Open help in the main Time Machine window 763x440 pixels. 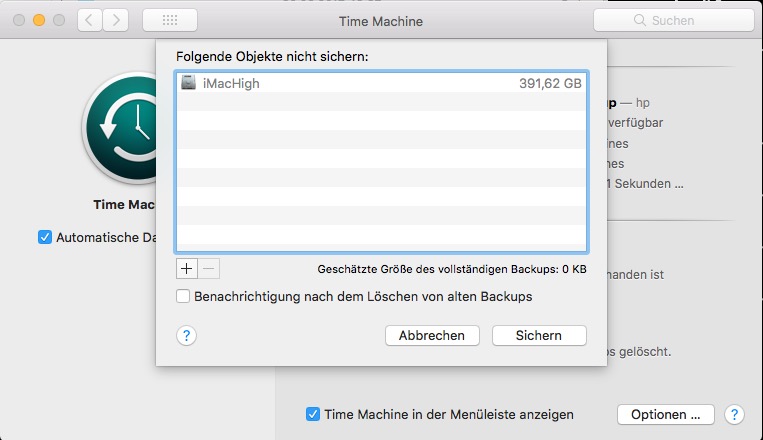point(734,415)
